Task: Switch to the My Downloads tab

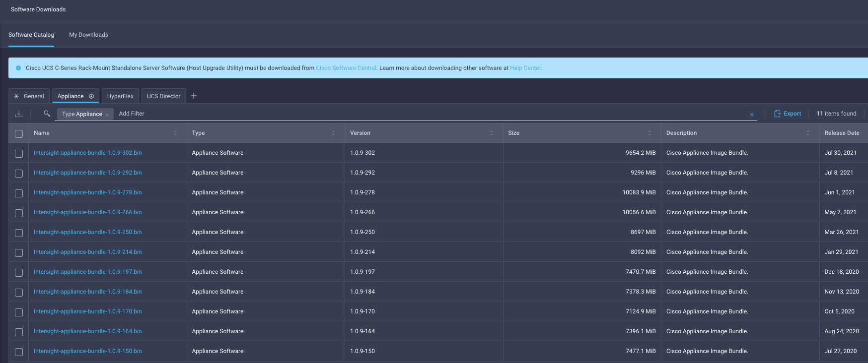Action: [x=88, y=35]
